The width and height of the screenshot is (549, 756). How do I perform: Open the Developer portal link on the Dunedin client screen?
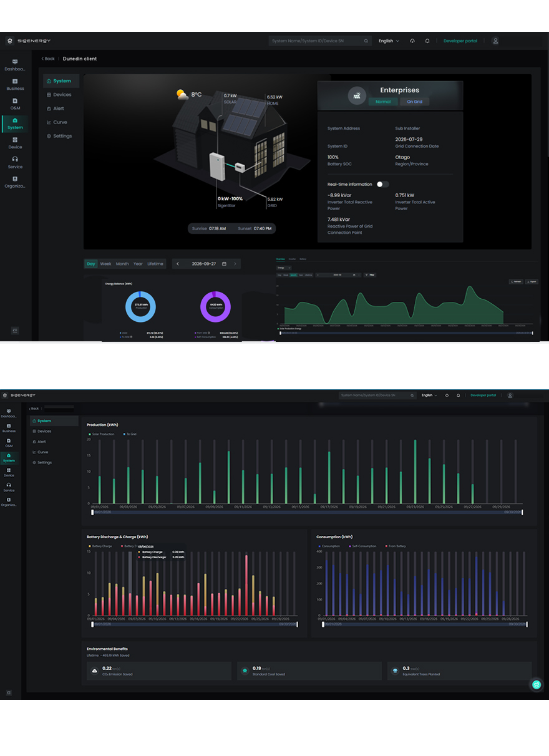click(x=460, y=41)
